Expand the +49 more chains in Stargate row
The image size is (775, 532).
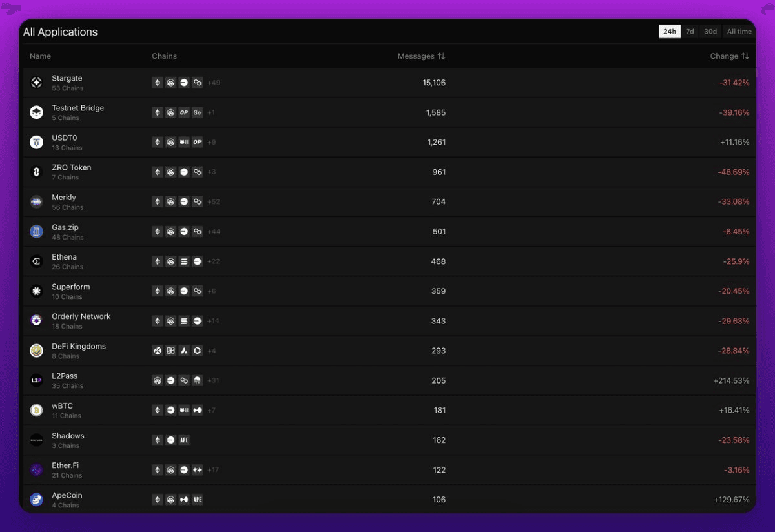pyautogui.click(x=214, y=83)
